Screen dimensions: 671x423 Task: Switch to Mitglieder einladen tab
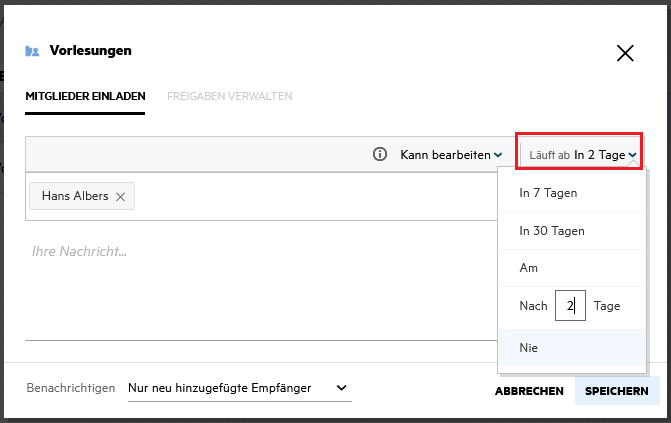coord(86,96)
